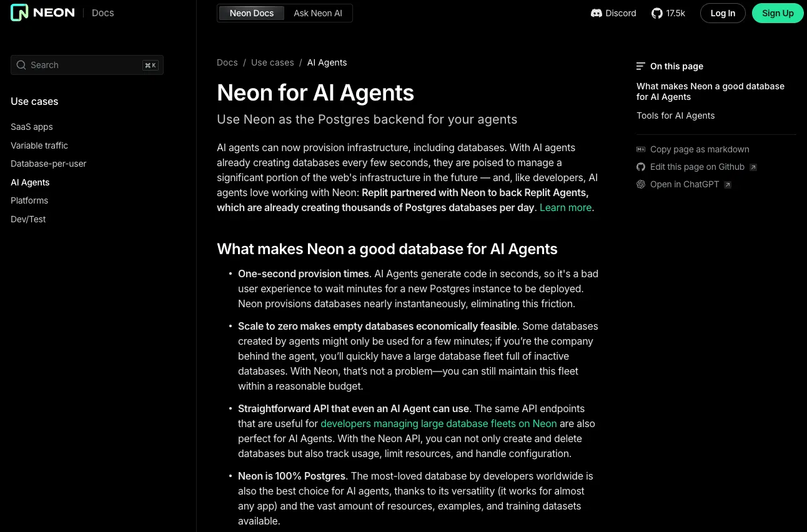
Task: Toggle the AI Agents sidebar selection
Action: 30,182
